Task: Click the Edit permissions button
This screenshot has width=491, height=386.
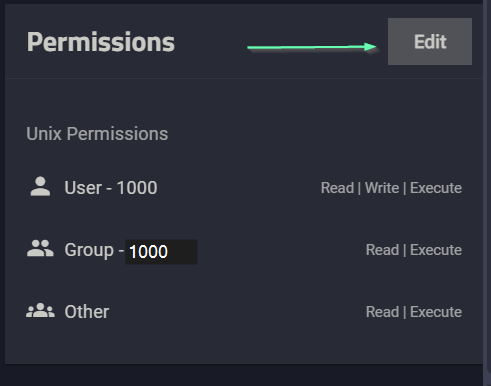Action: coord(430,42)
